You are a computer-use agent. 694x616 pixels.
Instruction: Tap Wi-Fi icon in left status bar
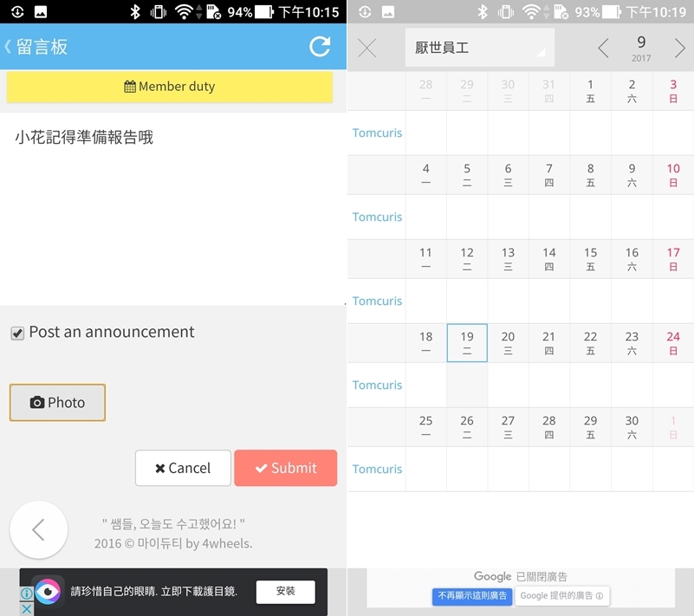pyautogui.click(x=183, y=11)
